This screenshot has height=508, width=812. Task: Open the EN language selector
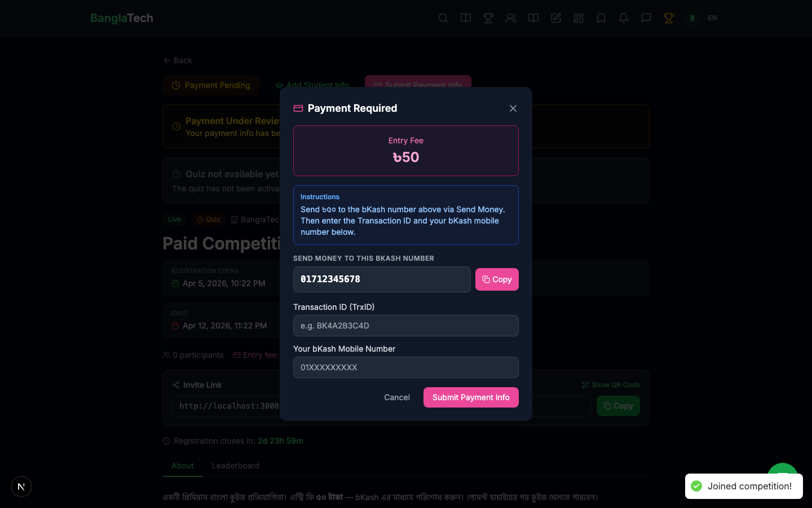click(712, 17)
